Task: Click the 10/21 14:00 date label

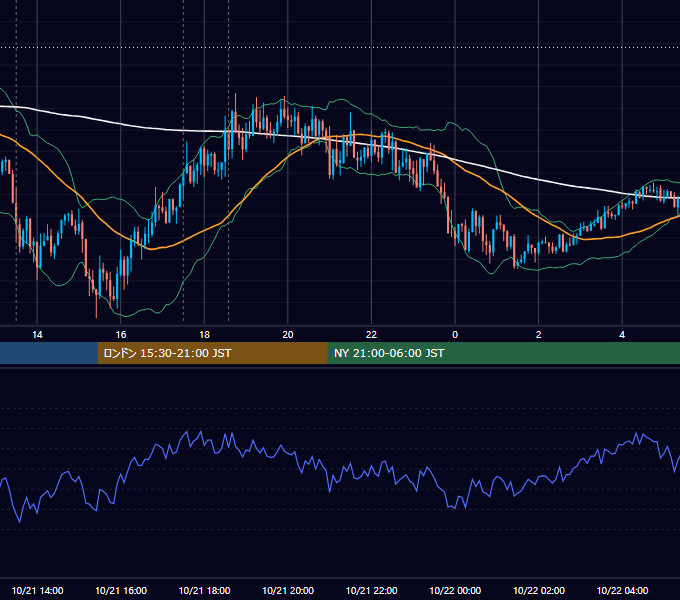Action: click(37, 590)
